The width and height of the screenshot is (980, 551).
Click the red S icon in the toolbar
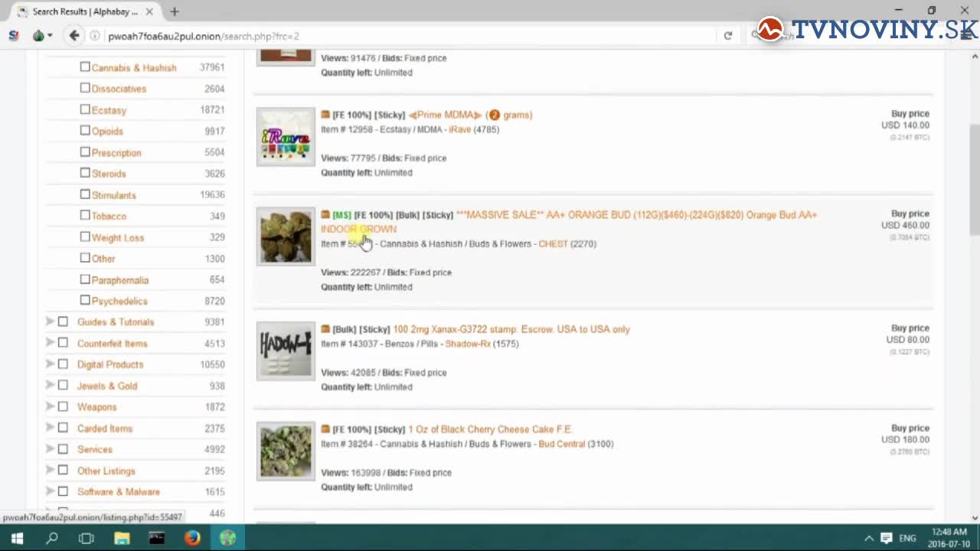click(14, 36)
